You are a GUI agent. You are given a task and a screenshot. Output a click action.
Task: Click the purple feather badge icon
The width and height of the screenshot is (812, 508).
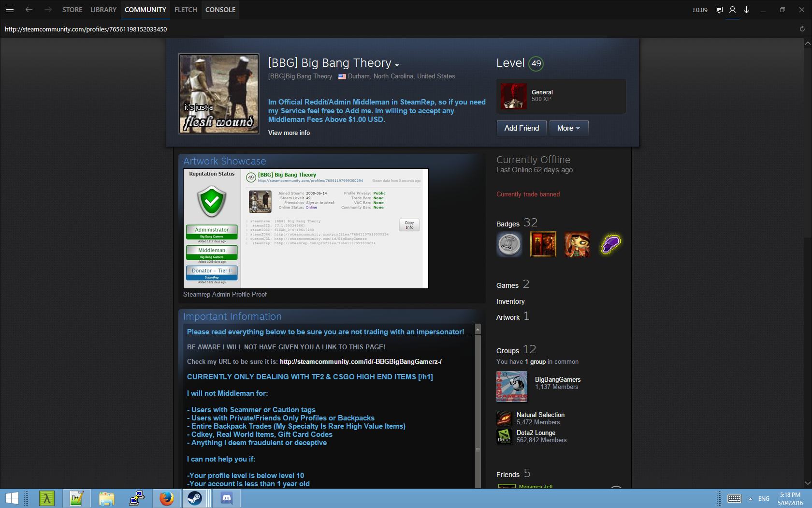point(610,244)
